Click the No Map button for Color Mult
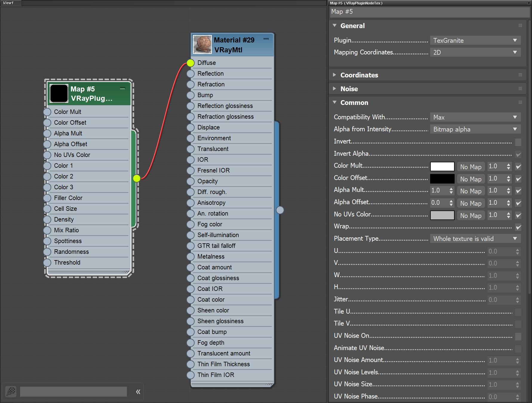 coord(471,167)
